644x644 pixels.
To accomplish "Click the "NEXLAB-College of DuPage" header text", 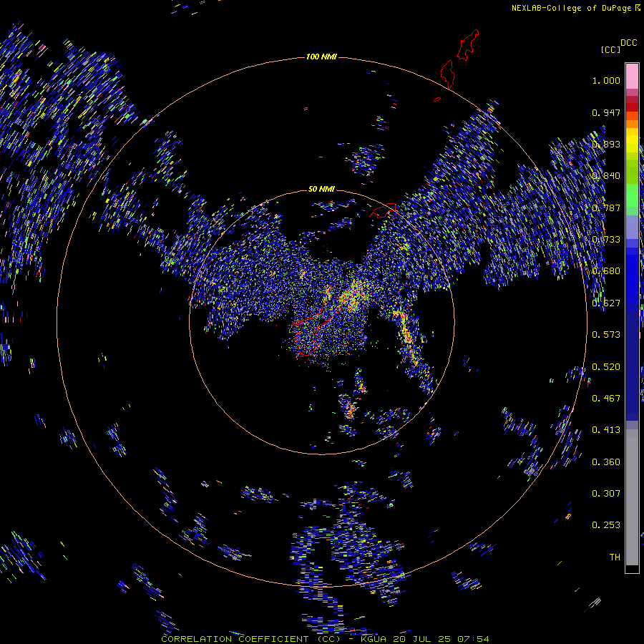I will point(571,8).
